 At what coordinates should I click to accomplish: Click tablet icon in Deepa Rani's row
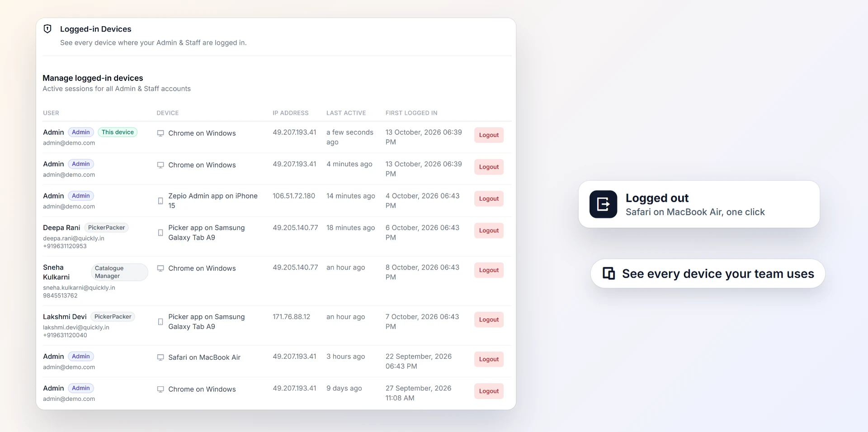coord(160,233)
